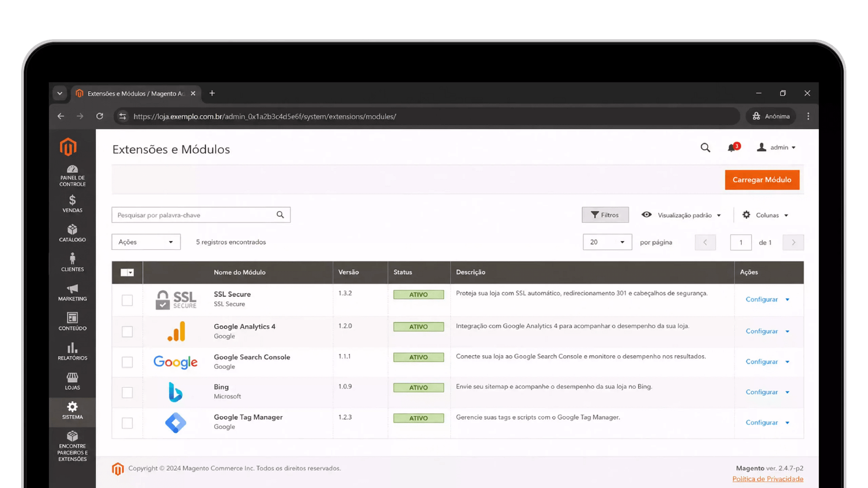Expand action arrow for SSL Secure
This screenshot has width=868, height=488.
(788, 300)
